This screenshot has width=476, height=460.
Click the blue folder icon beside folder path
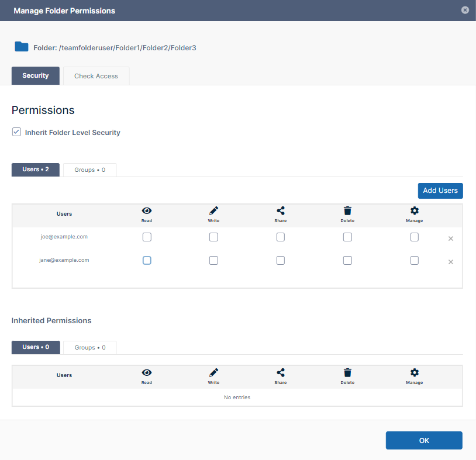click(x=22, y=47)
